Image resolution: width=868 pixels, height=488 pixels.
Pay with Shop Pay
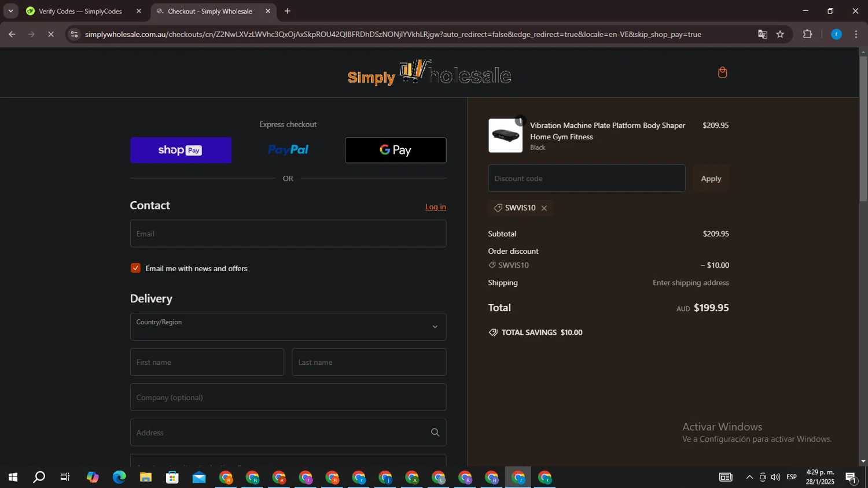(x=181, y=150)
